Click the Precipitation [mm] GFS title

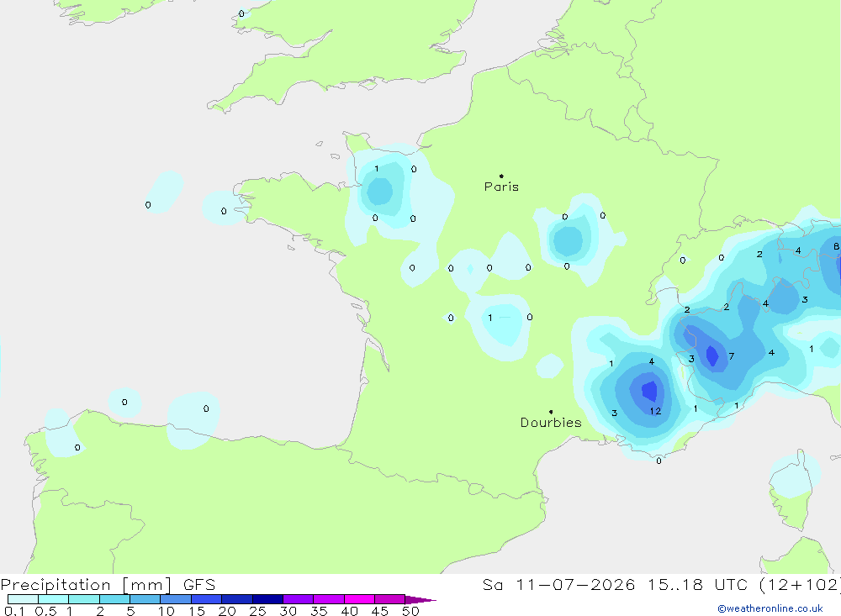pyautogui.click(x=108, y=585)
